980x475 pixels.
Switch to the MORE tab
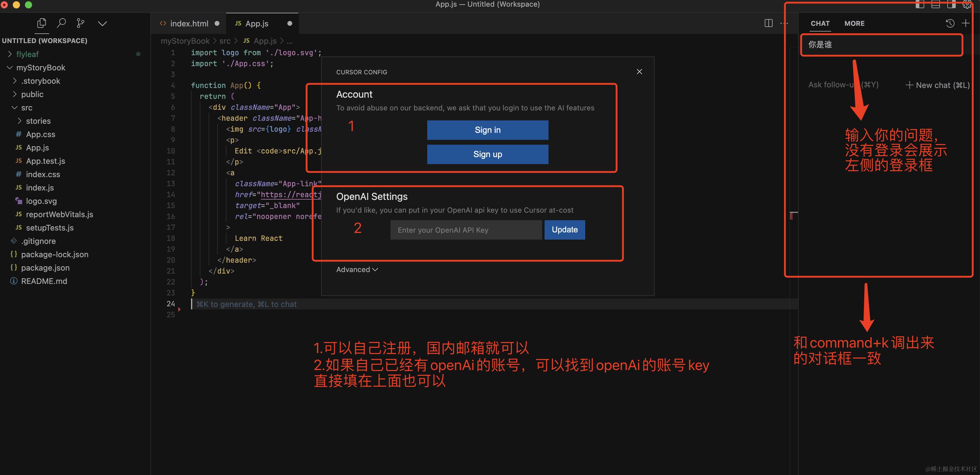click(854, 23)
